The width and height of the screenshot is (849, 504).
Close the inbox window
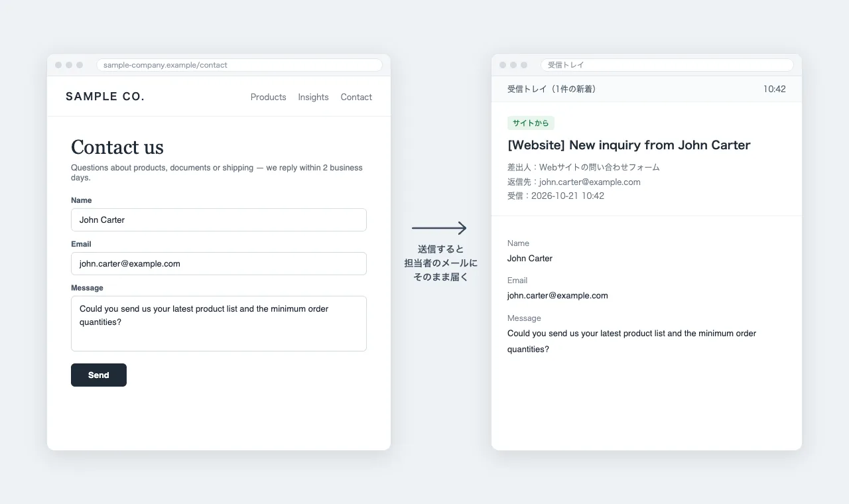pos(503,65)
